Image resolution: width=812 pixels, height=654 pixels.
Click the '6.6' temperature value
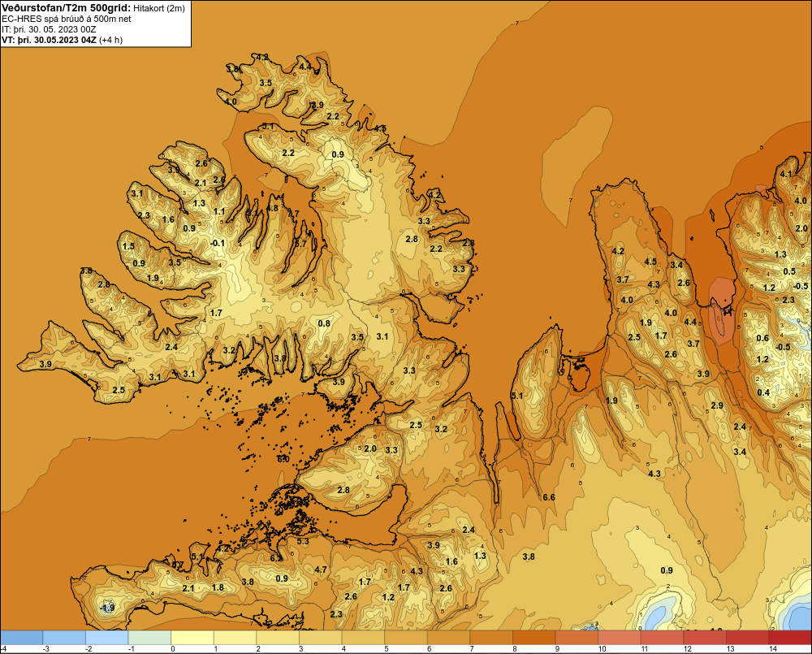click(549, 497)
